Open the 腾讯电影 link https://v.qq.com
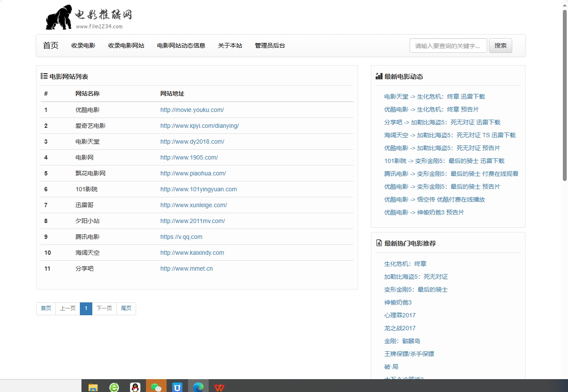The image size is (568, 392). [181, 237]
